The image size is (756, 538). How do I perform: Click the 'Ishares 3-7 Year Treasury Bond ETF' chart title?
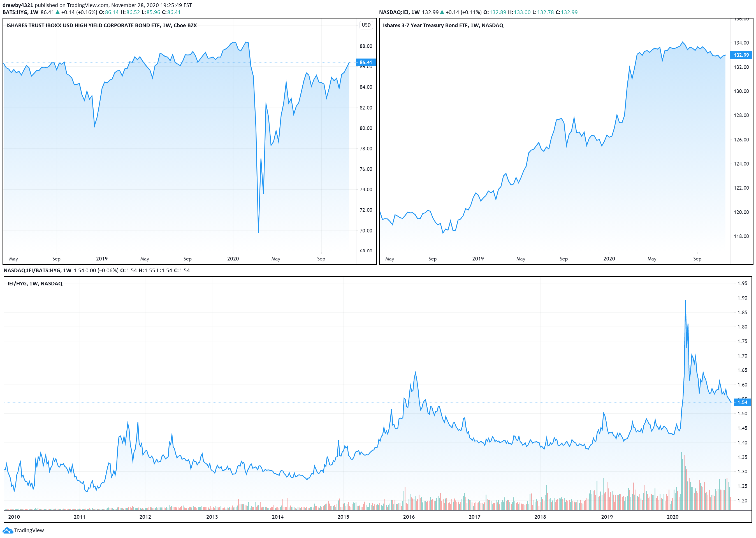425,25
